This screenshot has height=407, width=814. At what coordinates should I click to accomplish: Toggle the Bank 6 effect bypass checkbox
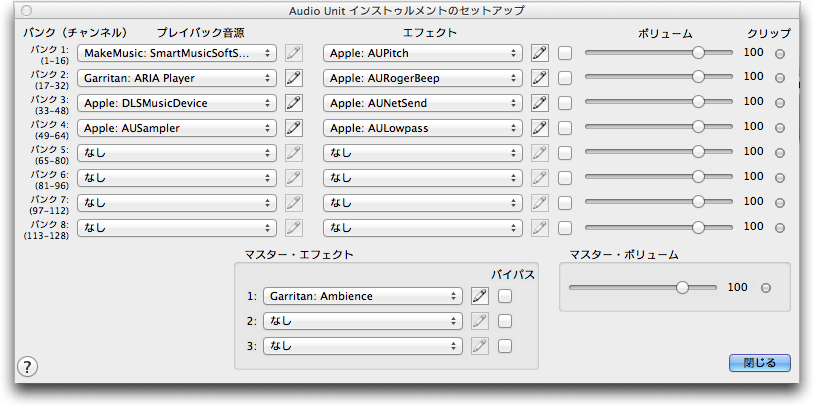click(565, 178)
